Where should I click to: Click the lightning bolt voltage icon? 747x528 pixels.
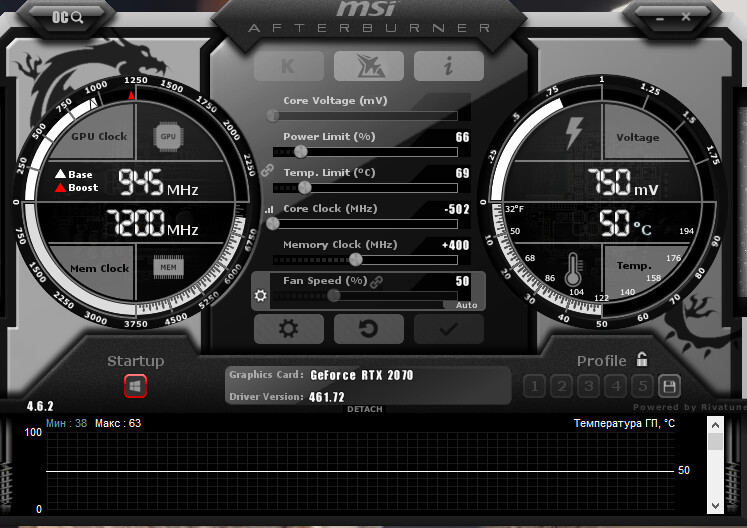[574, 133]
